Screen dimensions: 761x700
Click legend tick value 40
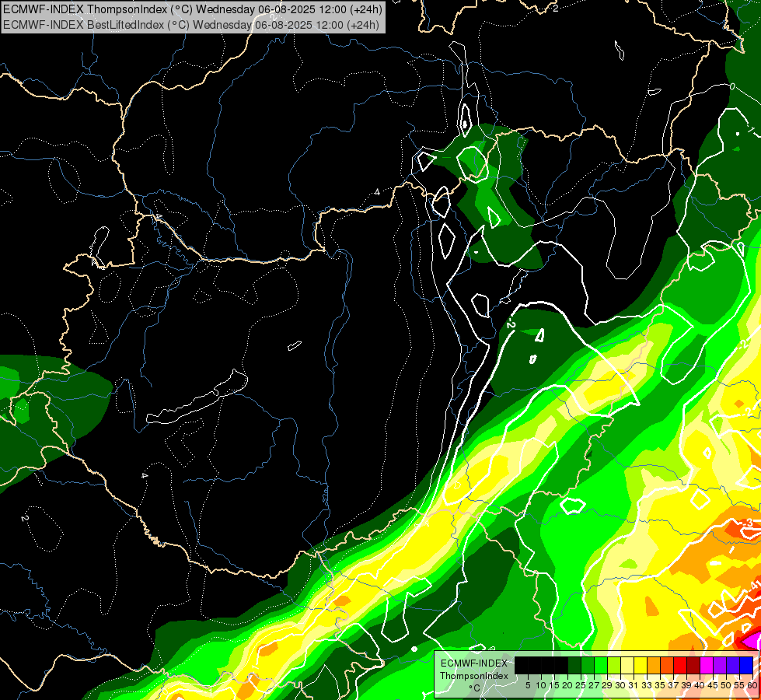point(700,685)
